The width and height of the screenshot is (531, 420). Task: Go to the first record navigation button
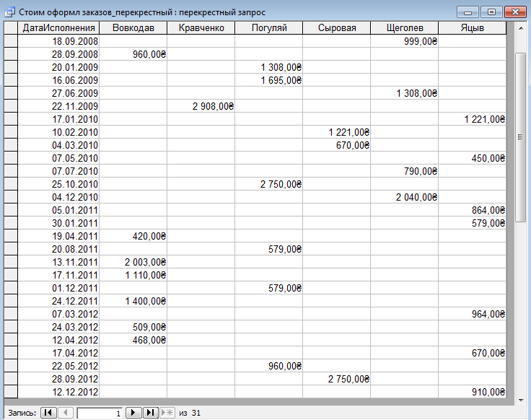pyautogui.click(x=48, y=413)
